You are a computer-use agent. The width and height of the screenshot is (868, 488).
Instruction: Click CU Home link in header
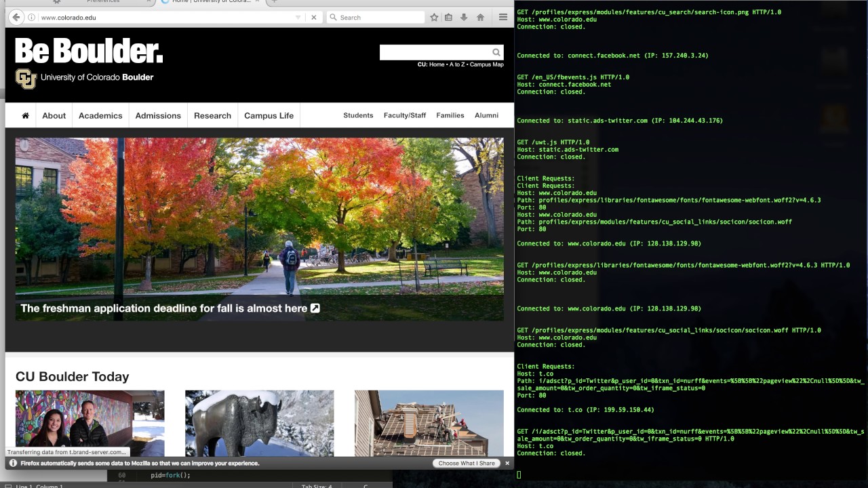pyautogui.click(x=437, y=64)
